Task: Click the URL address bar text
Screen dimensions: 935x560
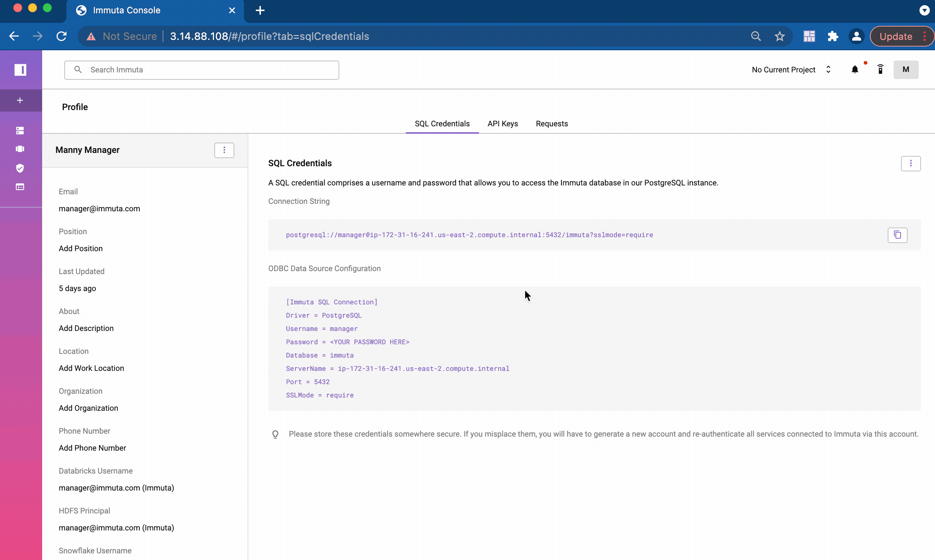Action: point(269,36)
